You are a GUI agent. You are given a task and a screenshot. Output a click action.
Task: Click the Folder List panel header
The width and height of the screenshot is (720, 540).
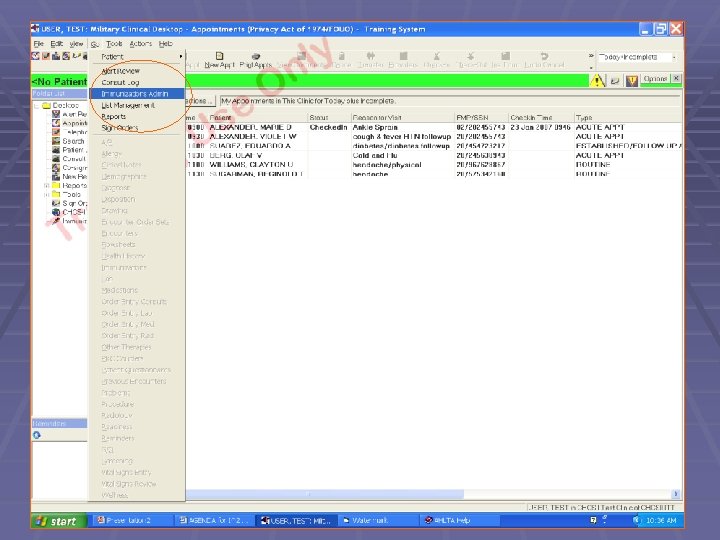(x=59, y=94)
